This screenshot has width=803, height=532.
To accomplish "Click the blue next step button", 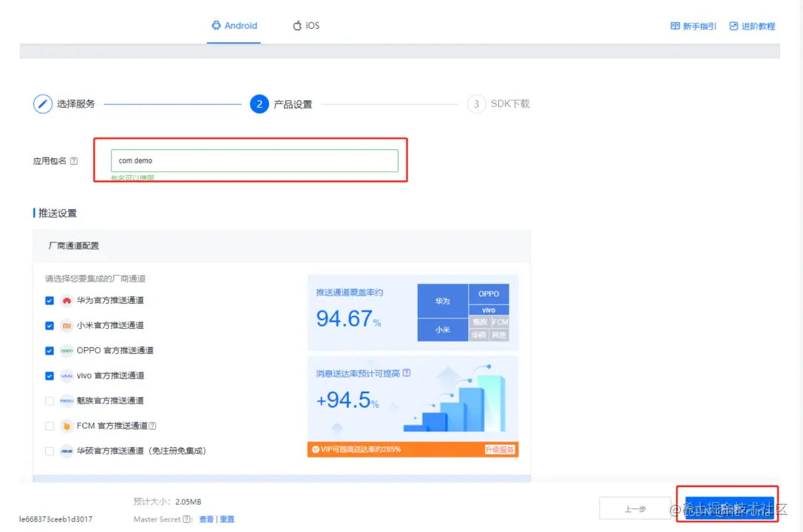I will point(729,508).
